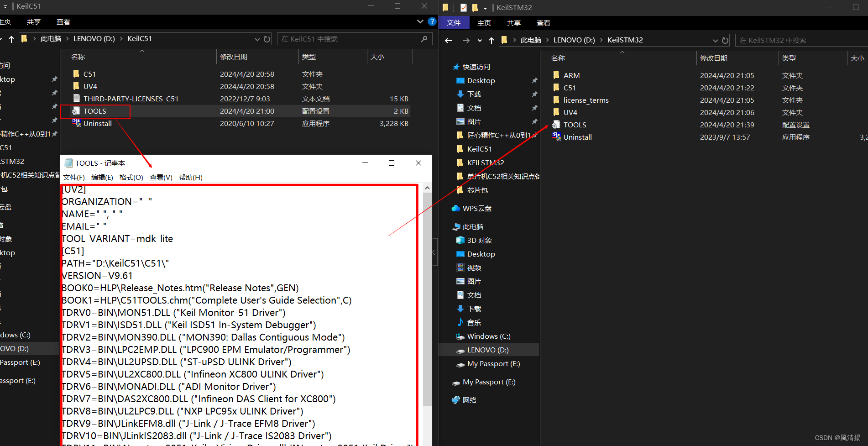Click the search magnifier in KeilC51 search box
868x446 pixels.
pyautogui.click(x=424, y=39)
